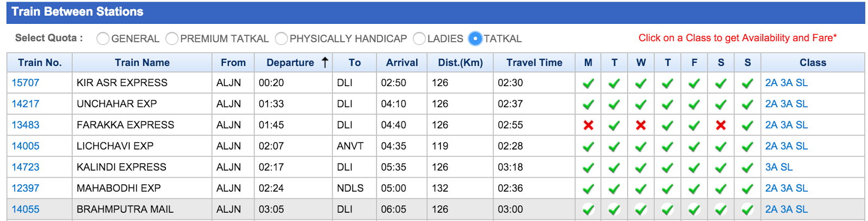Click Monday red cross for Farakka Express

588,125
